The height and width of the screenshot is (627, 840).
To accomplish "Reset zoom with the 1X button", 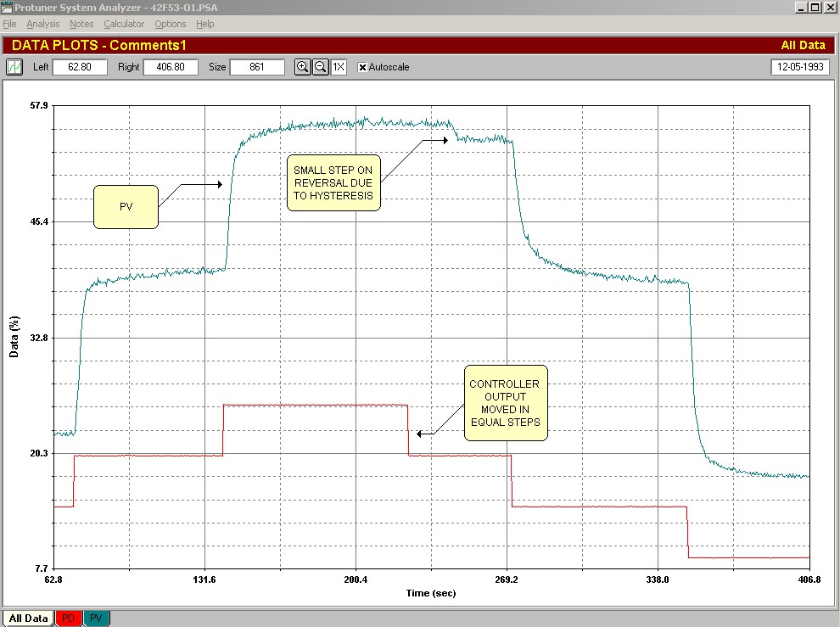I will tap(339, 67).
